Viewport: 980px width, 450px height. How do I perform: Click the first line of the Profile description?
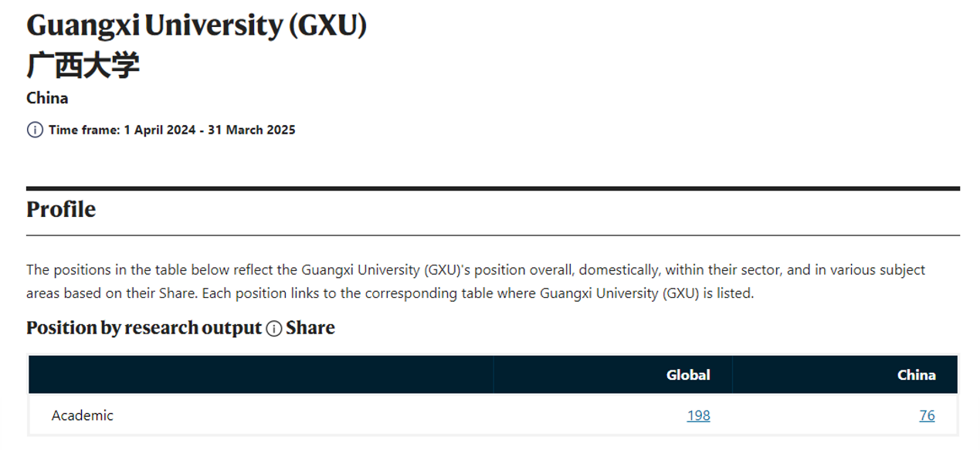pyautogui.click(x=475, y=270)
